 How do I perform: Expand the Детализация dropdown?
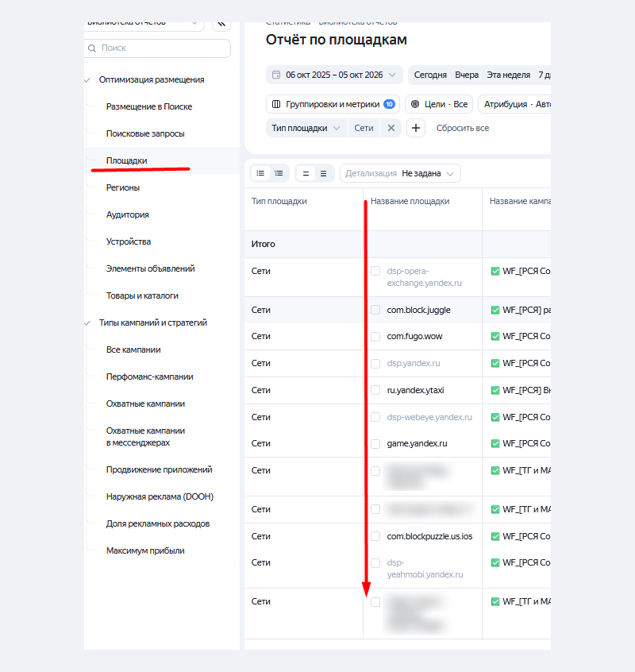[x=400, y=174]
